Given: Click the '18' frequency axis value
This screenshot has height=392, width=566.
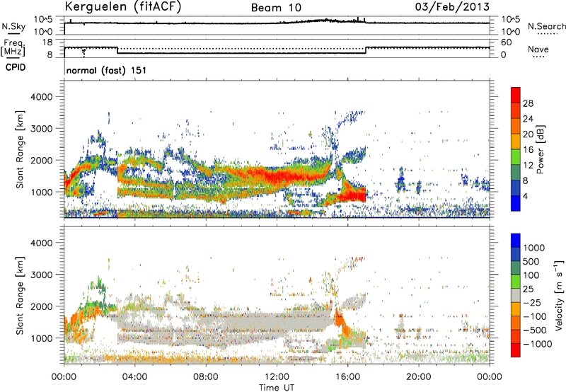Looking at the screenshot, I should pyautogui.click(x=47, y=42).
